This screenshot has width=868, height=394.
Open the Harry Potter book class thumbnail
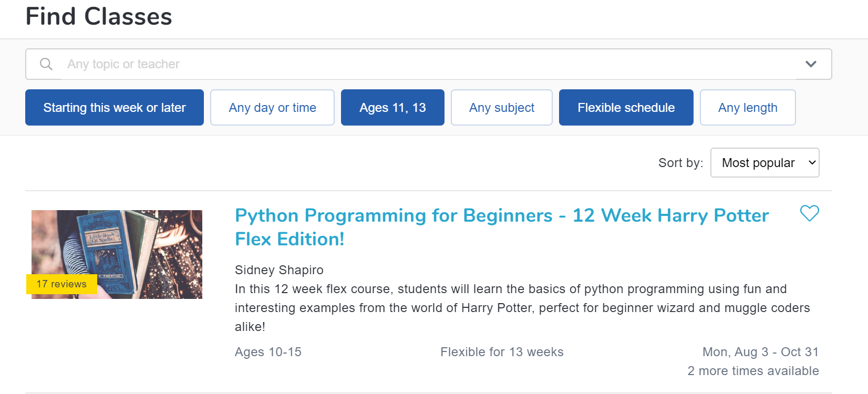[117, 254]
